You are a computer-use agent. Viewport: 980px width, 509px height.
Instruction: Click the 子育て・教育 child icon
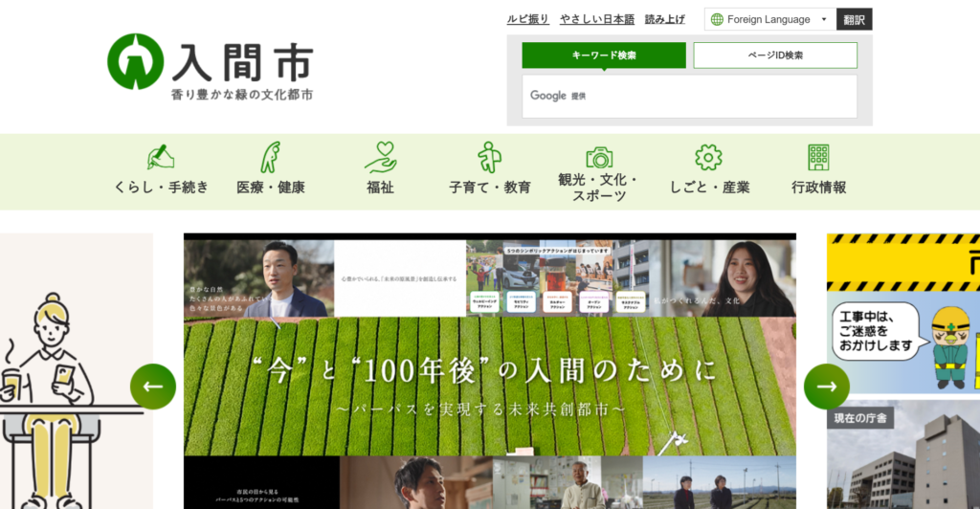click(x=490, y=156)
